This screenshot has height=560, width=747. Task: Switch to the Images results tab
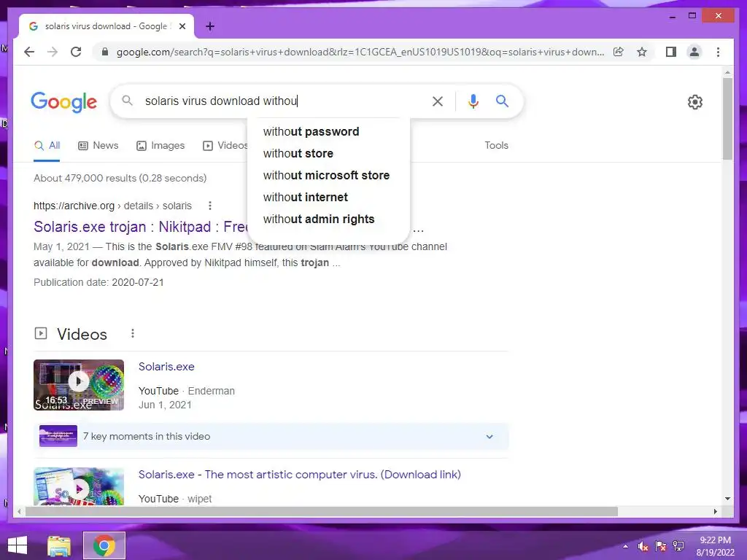[x=160, y=146]
